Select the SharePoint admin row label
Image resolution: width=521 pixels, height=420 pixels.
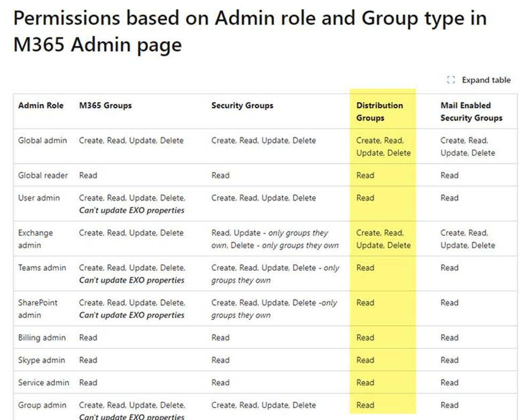[x=37, y=308]
